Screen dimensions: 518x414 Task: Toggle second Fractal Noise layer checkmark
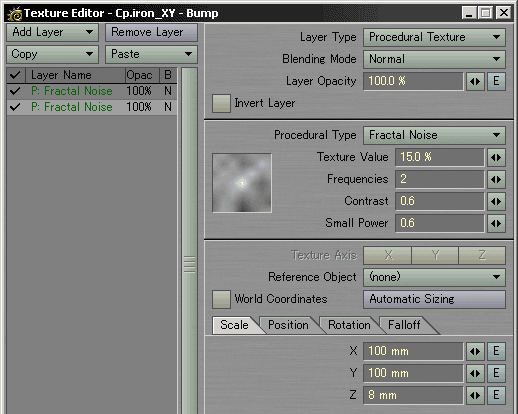pyautogui.click(x=15, y=107)
